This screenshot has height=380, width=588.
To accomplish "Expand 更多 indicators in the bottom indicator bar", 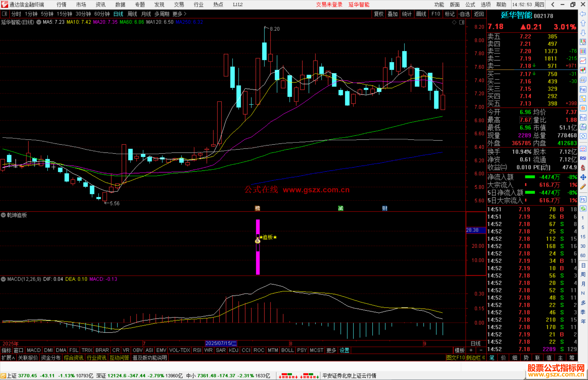I will tap(331, 350).
